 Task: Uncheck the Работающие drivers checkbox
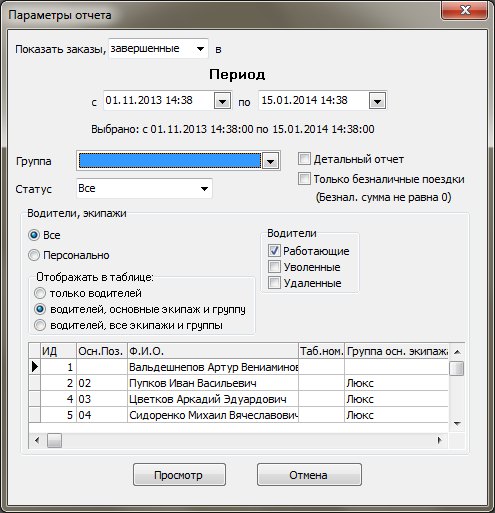point(274,251)
